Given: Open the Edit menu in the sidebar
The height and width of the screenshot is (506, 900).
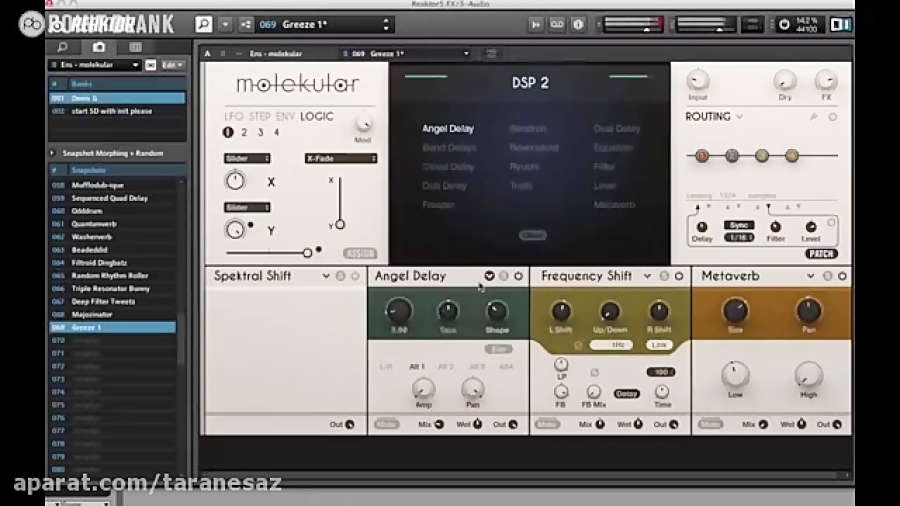Looking at the screenshot, I should pos(172,65).
